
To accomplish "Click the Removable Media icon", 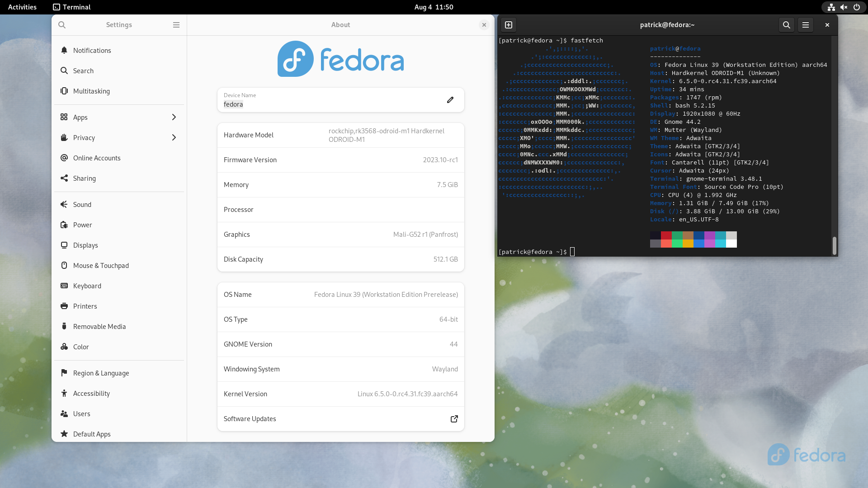I will pos(64,326).
